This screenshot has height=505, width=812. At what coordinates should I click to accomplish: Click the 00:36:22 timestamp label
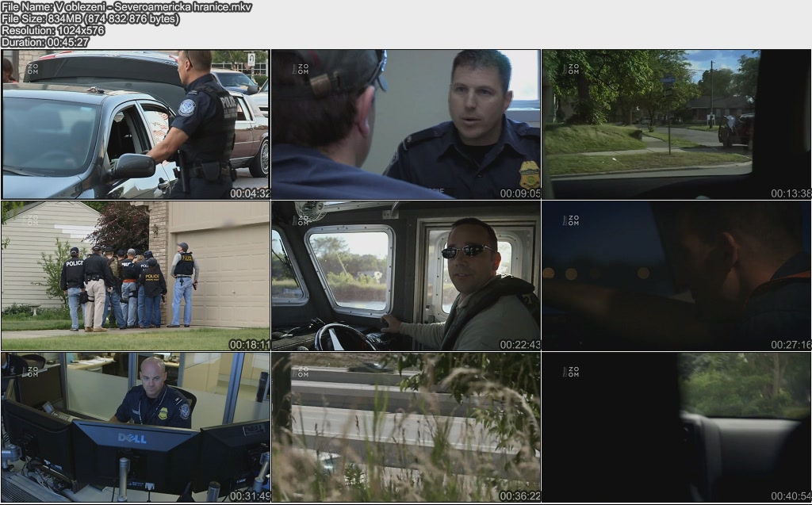click(520, 496)
